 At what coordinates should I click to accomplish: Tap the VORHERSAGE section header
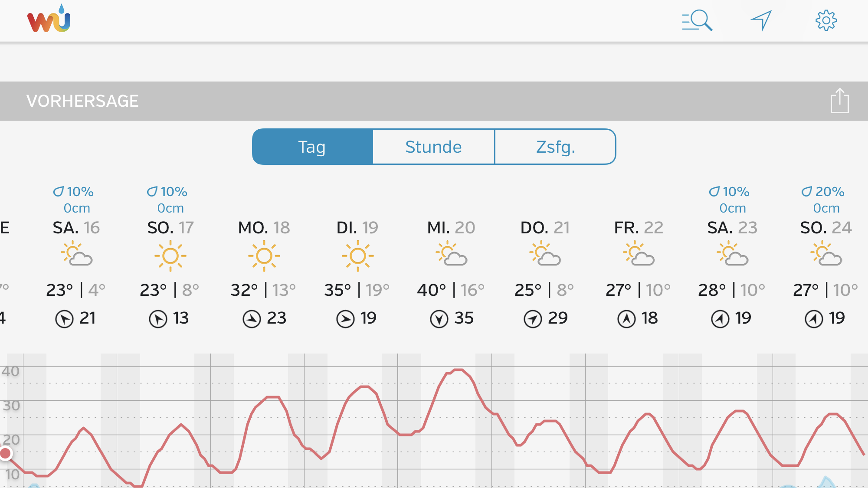click(82, 101)
